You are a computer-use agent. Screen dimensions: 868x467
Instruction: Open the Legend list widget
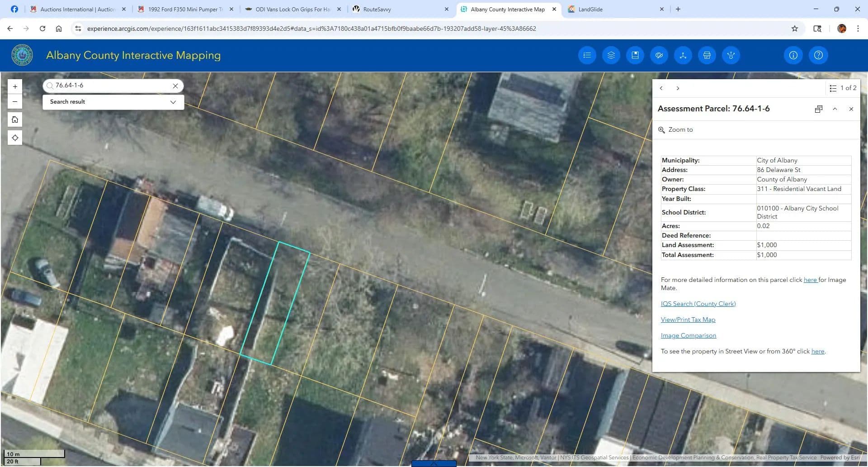click(587, 55)
